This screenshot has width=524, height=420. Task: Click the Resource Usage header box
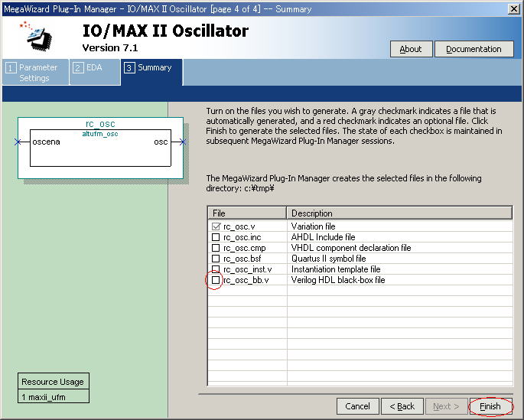pos(53,382)
